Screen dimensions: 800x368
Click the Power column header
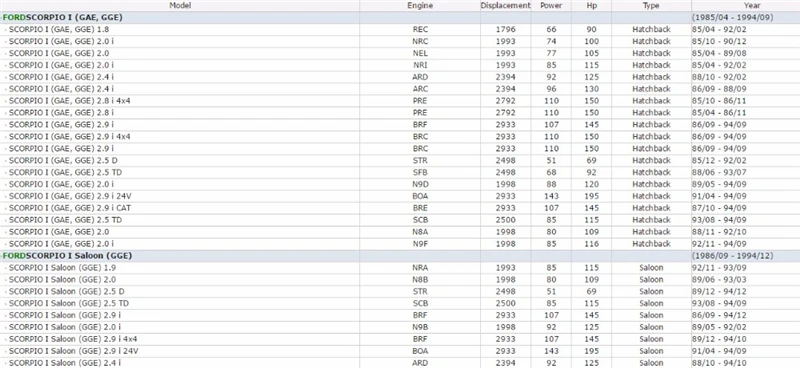(x=551, y=6)
